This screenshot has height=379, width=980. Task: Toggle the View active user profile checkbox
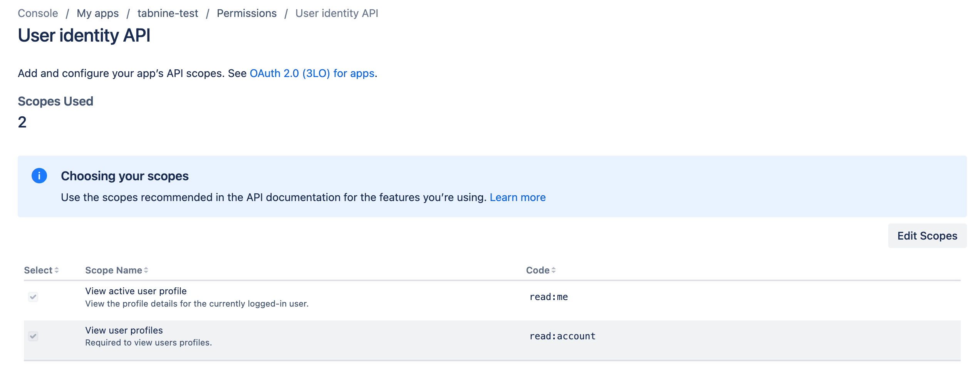[x=33, y=297]
